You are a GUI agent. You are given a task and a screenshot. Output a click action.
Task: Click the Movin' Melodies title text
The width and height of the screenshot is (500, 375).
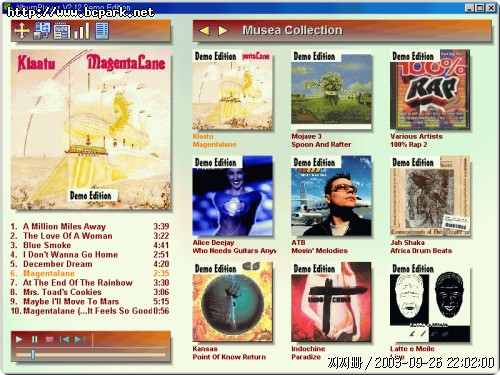tap(319, 251)
